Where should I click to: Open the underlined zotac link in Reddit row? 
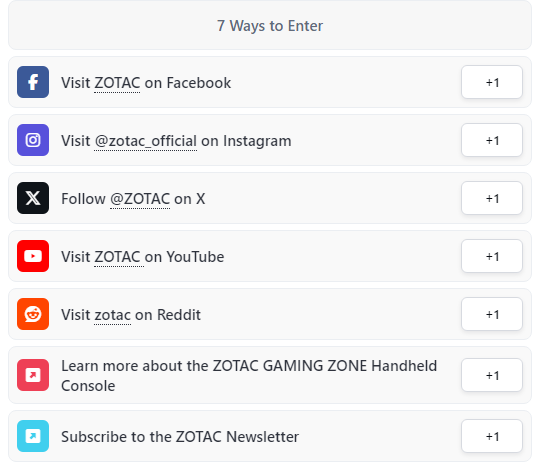(112, 315)
